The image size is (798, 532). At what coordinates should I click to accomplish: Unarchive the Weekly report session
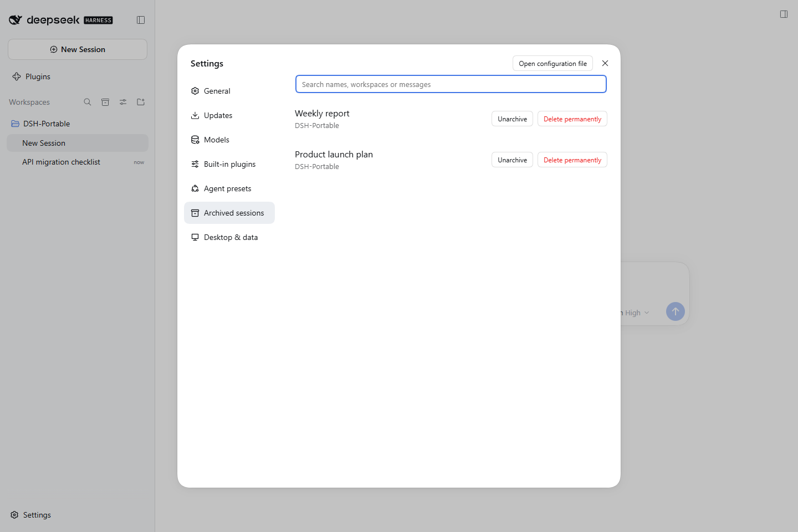point(512,119)
